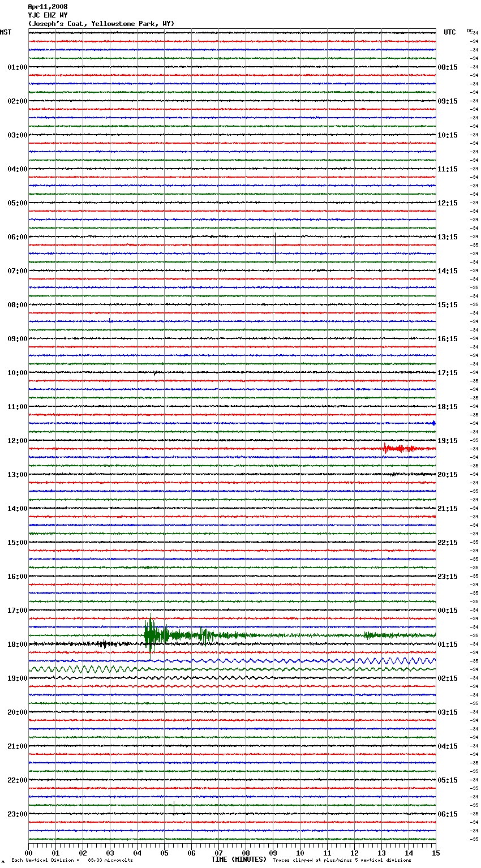The width and height of the screenshot is (481, 868).
Task: Select the 18:00 MST row label
Action: [x=18, y=644]
